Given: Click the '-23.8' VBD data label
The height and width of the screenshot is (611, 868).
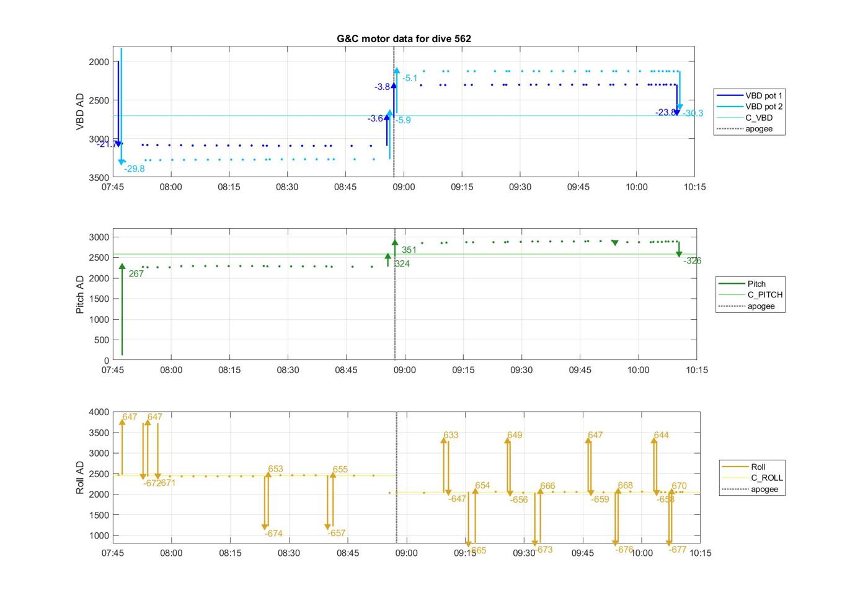Looking at the screenshot, I should pos(665,112).
